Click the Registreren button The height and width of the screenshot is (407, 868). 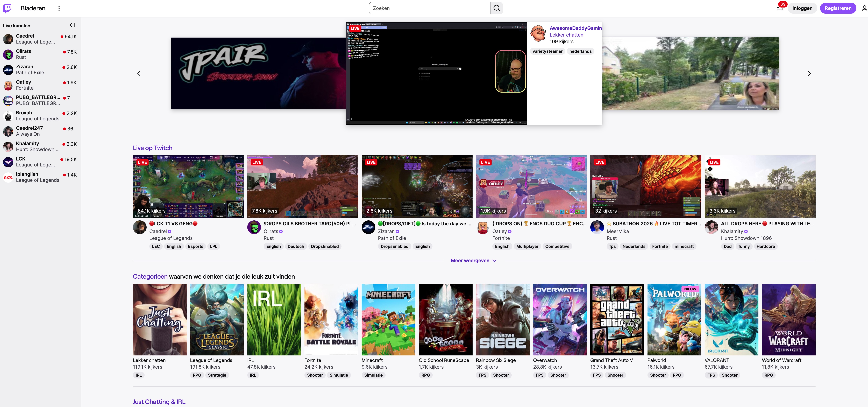click(x=838, y=8)
